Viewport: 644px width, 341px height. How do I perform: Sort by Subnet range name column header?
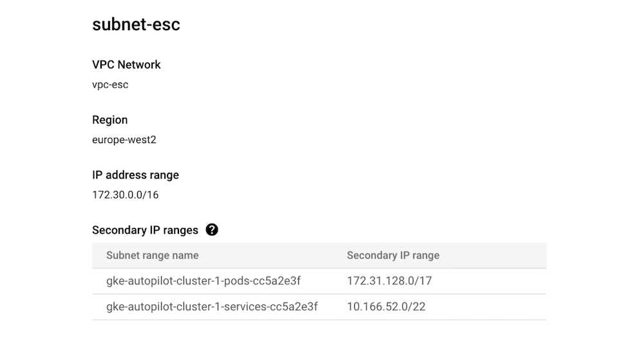point(152,255)
